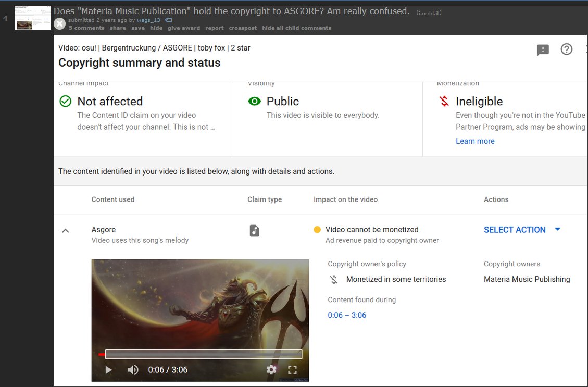The image size is (588, 387).
Task: Click the crossed dollar Ineligible monetization icon
Action: 444,101
